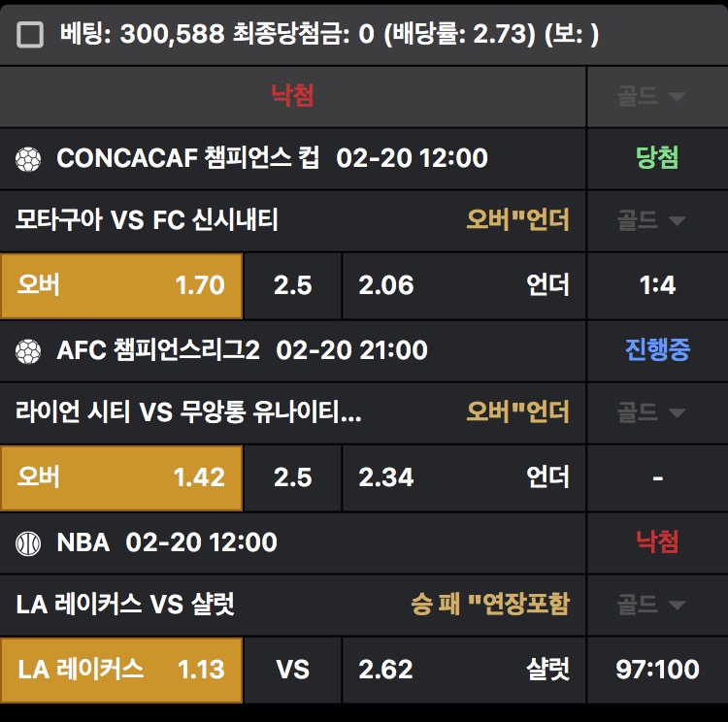Toggle the bet slip checkbox beside 베팅
Screen dimensions: 728x722
point(31,35)
